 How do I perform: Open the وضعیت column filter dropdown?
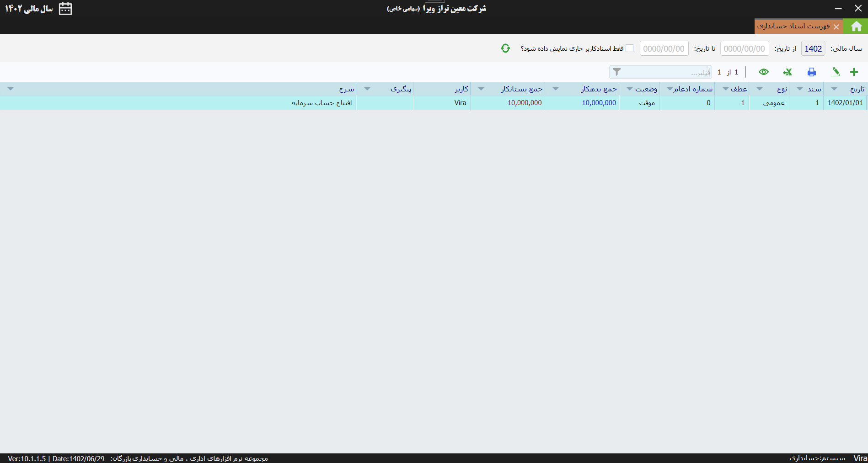pos(630,89)
